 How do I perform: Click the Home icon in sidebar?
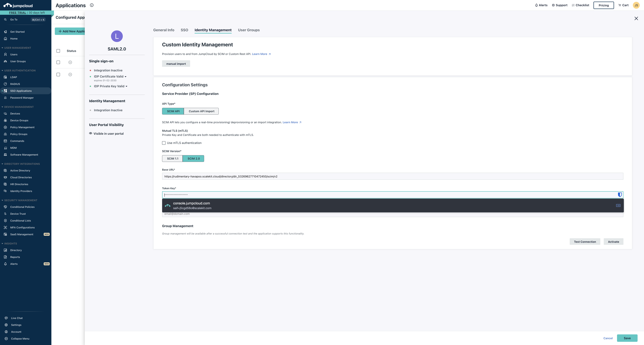point(5,39)
